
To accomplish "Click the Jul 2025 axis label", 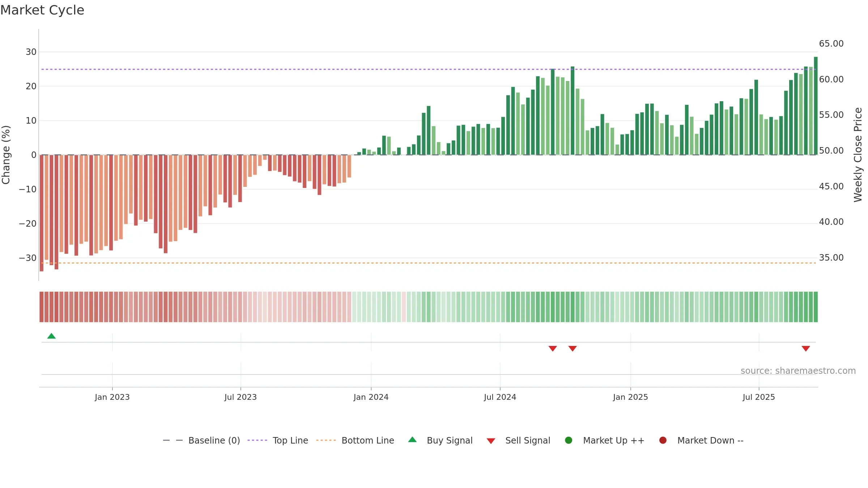I will tap(759, 397).
